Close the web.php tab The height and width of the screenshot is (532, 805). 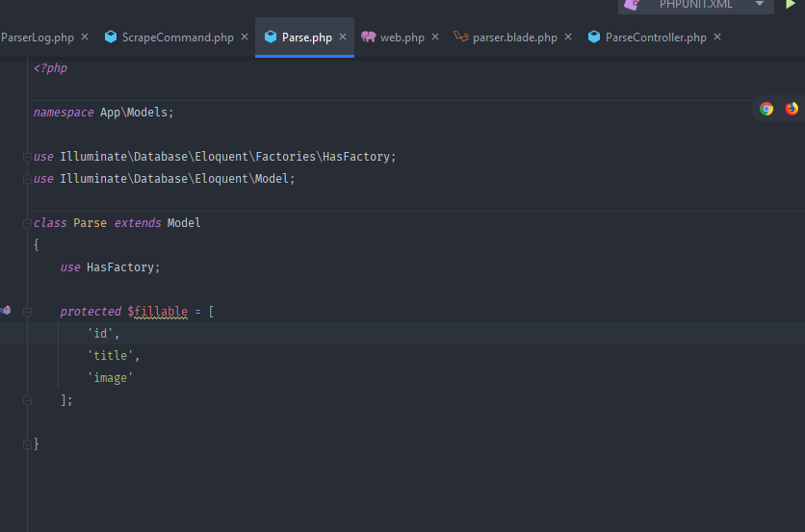pyautogui.click(x=435, y=37)
